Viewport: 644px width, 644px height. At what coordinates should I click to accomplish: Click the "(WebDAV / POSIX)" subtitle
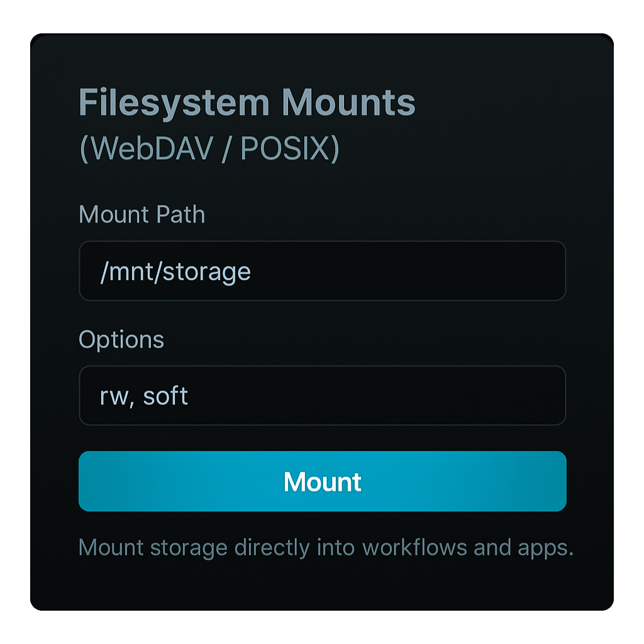209,149
